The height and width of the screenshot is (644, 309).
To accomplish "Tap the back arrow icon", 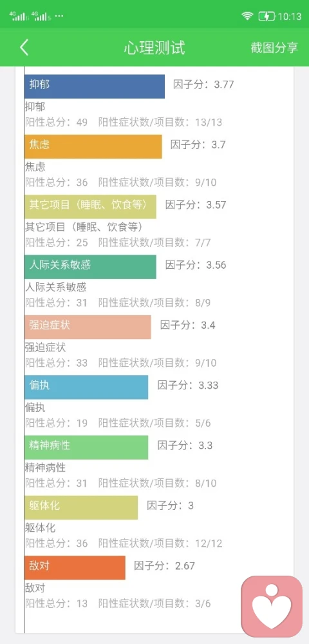I will pyautogui.click(x=24, y=48).
